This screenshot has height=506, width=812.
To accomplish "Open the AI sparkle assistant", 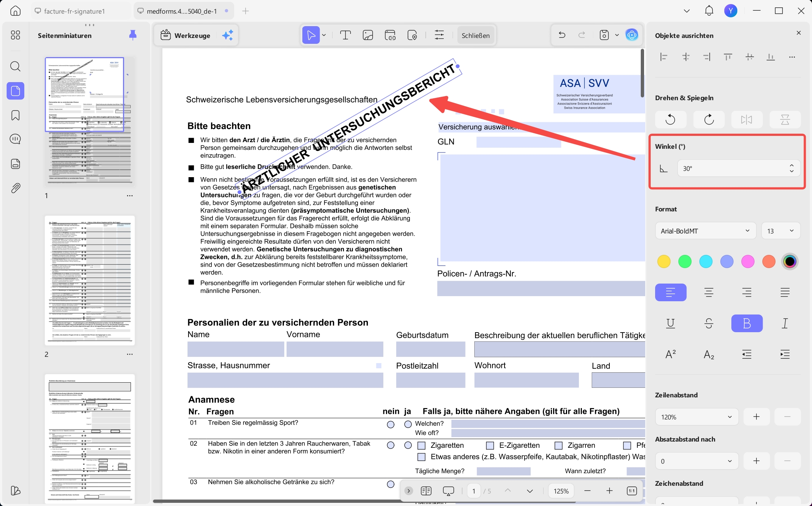I will (228, 35).
